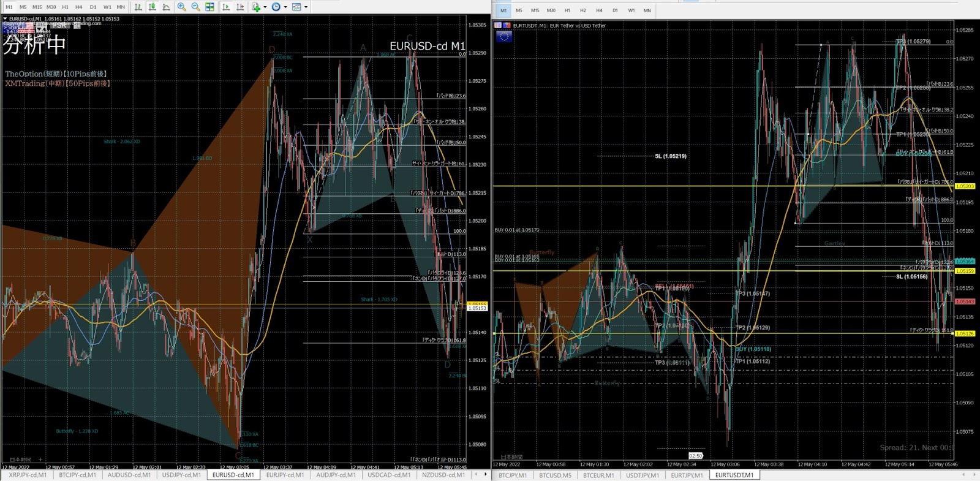Open the periods clock dropdown arrow
980x481 pixels.
[x=285, y=7]
